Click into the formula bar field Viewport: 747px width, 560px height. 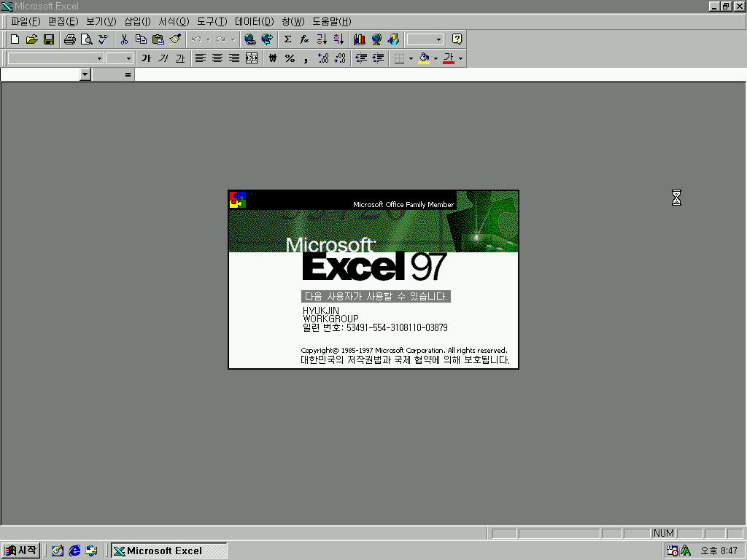point(440,75)
